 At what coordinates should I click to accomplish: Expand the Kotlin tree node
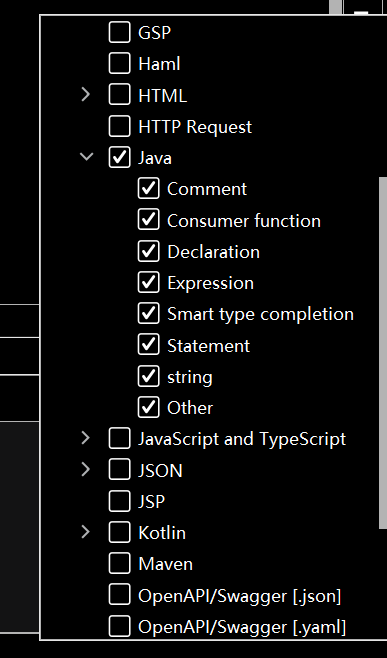(86, 532)
